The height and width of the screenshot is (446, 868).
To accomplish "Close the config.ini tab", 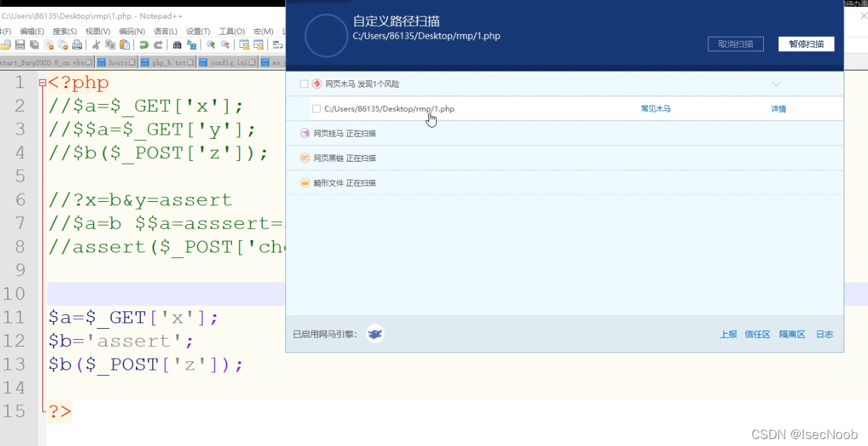I will 252,62.
